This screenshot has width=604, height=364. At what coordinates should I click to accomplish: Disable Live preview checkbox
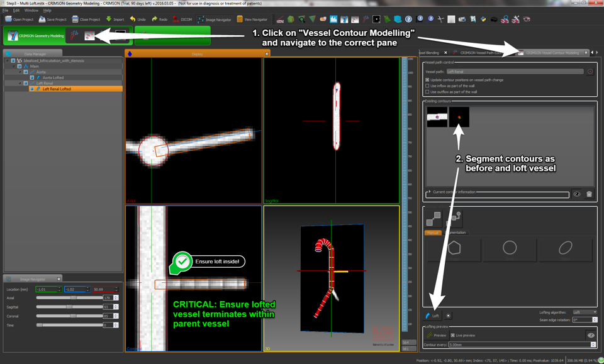coord(452,335)
